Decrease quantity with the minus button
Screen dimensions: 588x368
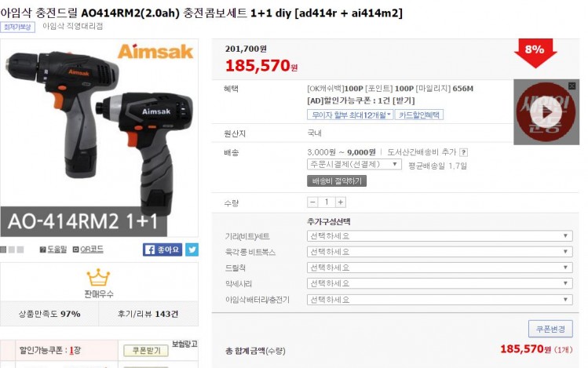pyautogui.click(x=312, y=202)
